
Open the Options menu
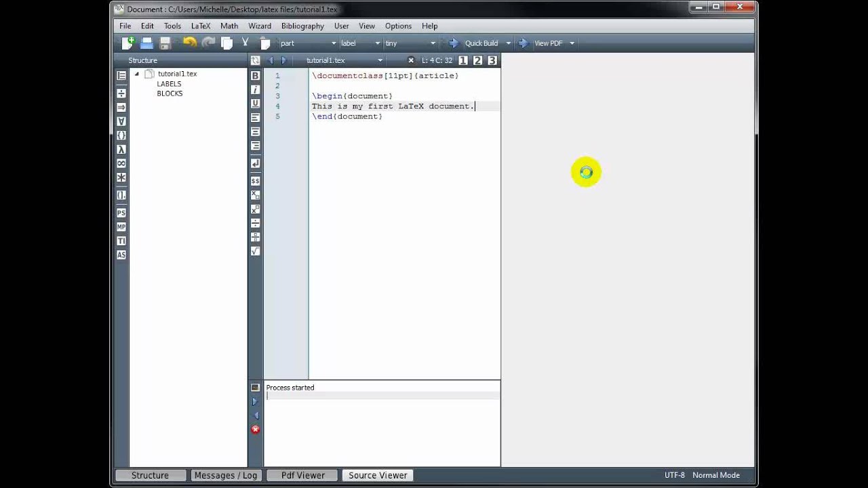(398, 26)
